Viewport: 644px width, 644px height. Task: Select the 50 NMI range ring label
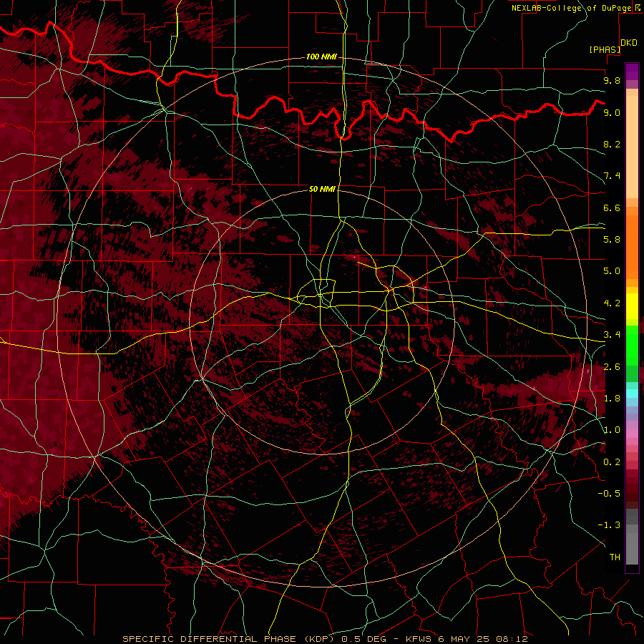(322, 189)
